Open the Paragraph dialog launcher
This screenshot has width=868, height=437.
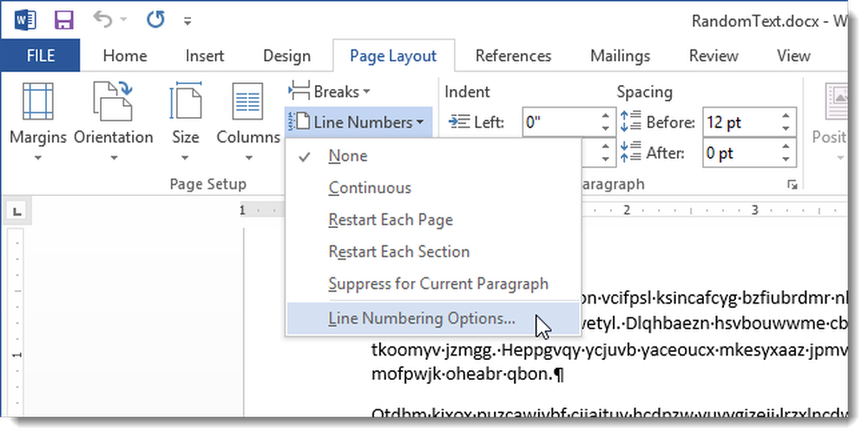click(792, 185)
